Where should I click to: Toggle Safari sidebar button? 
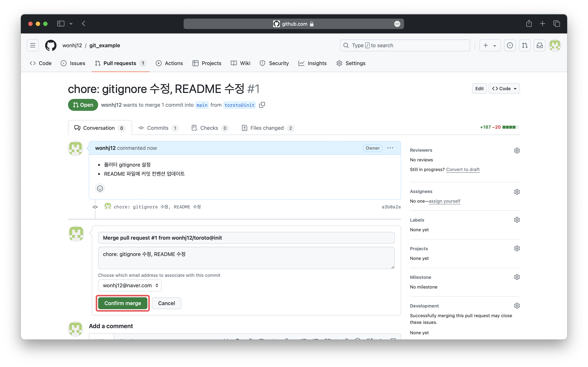tap(61, 24)
